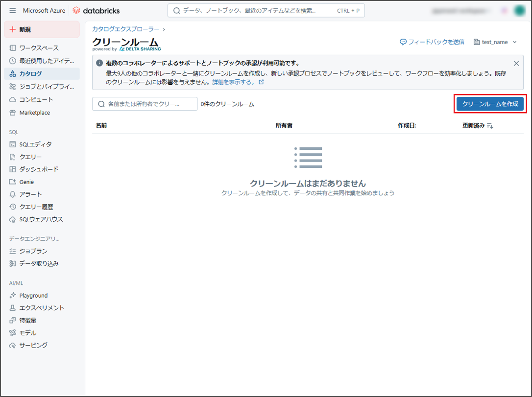Click the external link icon after 詳細を表示する
532x397 pixels.
point(261,82)
